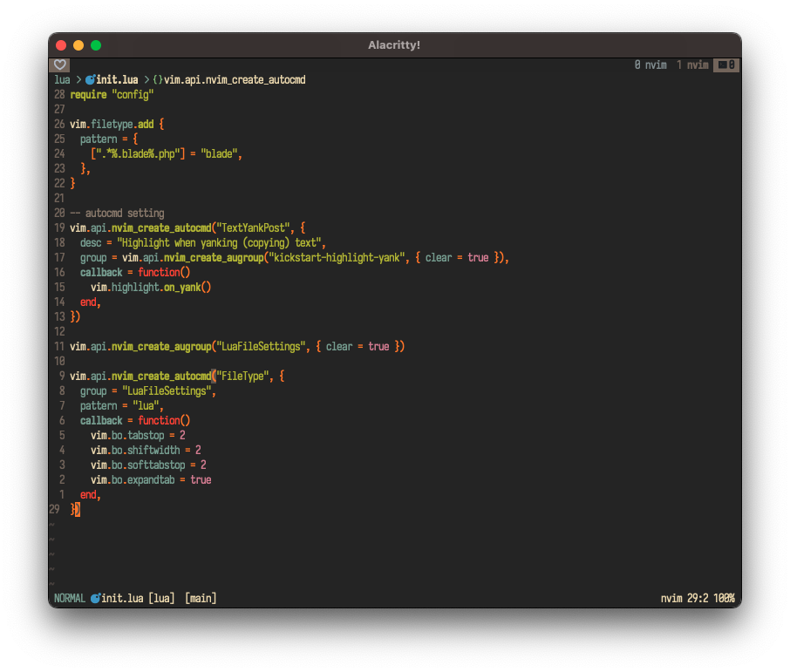Viewport: 790px width, 672px height.
Task: Click group = "LuaFileSettings" line
Action: coord(148,390)
